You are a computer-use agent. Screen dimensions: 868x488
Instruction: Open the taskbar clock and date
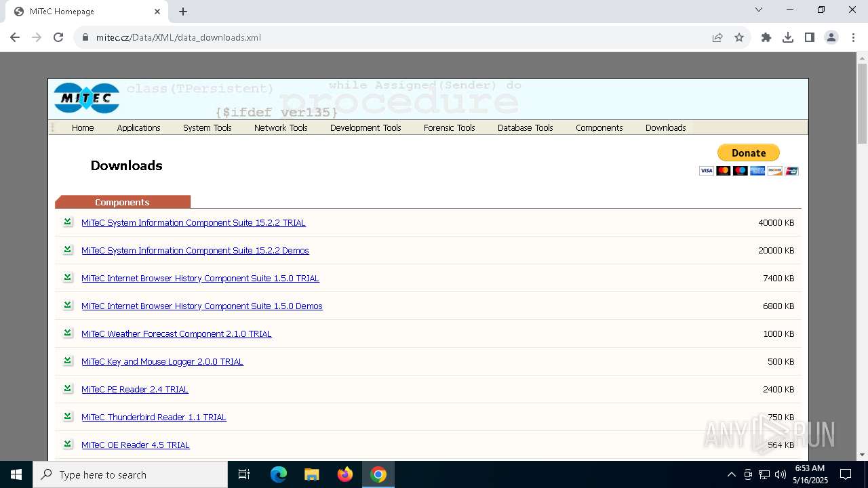coord(810,474)
